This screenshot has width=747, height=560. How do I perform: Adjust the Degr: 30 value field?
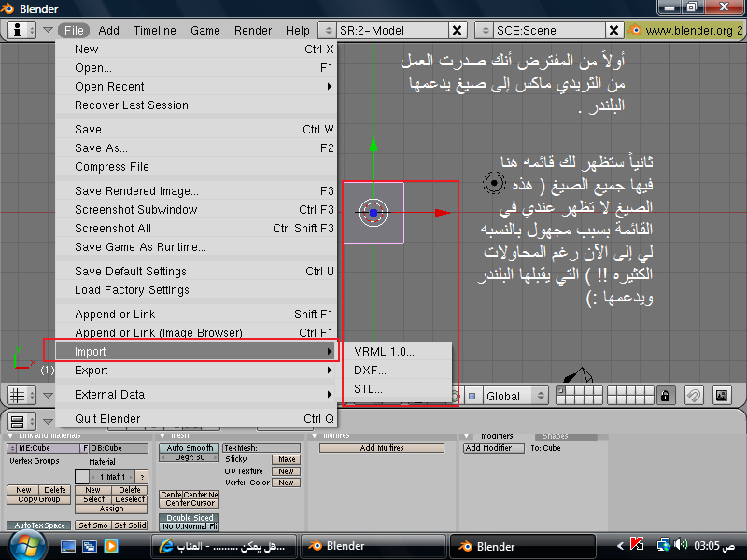tap(190, 457)
